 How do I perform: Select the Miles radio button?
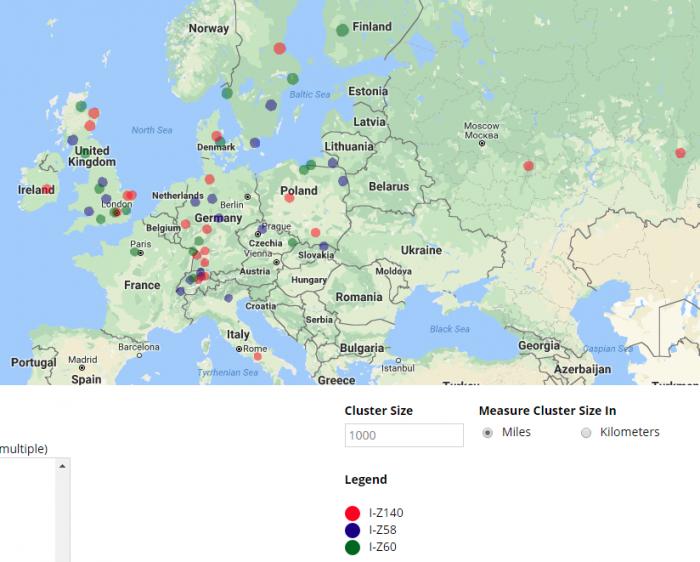(x=488, y=433)
